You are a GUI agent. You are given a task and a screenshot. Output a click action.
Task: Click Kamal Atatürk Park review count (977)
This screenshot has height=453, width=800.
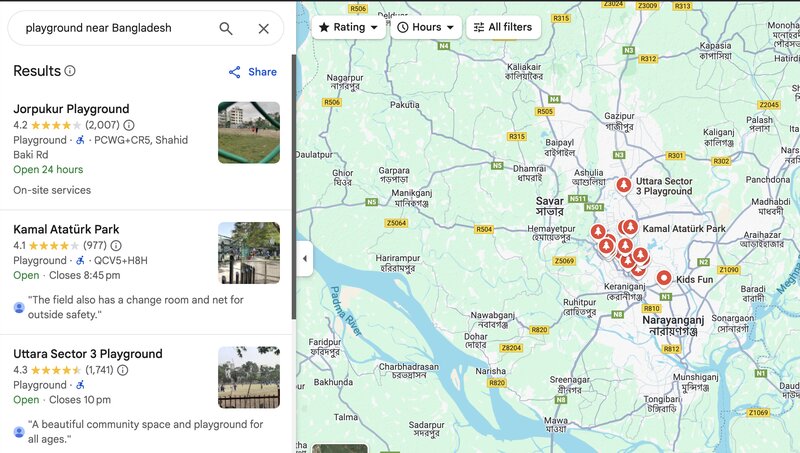95,245
